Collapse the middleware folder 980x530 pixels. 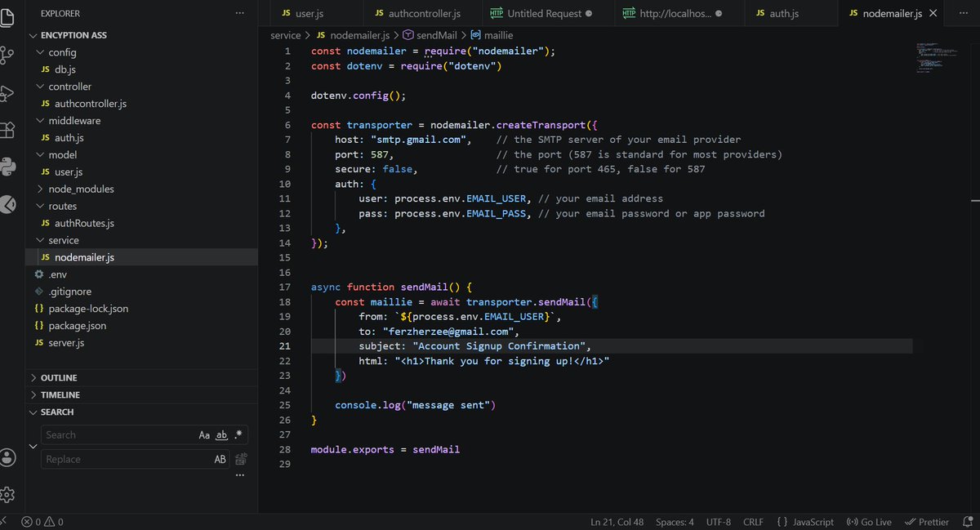click(41, 121)
